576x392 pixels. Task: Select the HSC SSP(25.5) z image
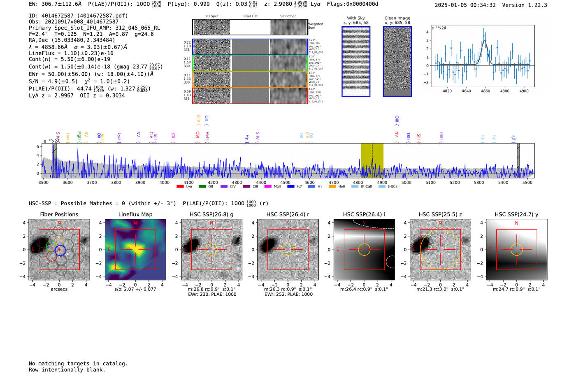[x=440, y=250]
